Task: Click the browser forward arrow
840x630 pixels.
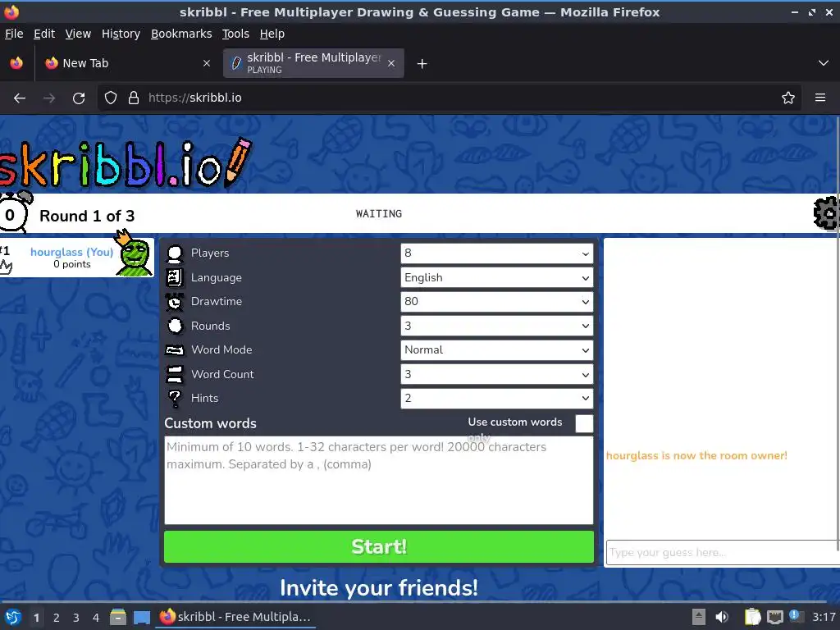Action: pos(49,98)
